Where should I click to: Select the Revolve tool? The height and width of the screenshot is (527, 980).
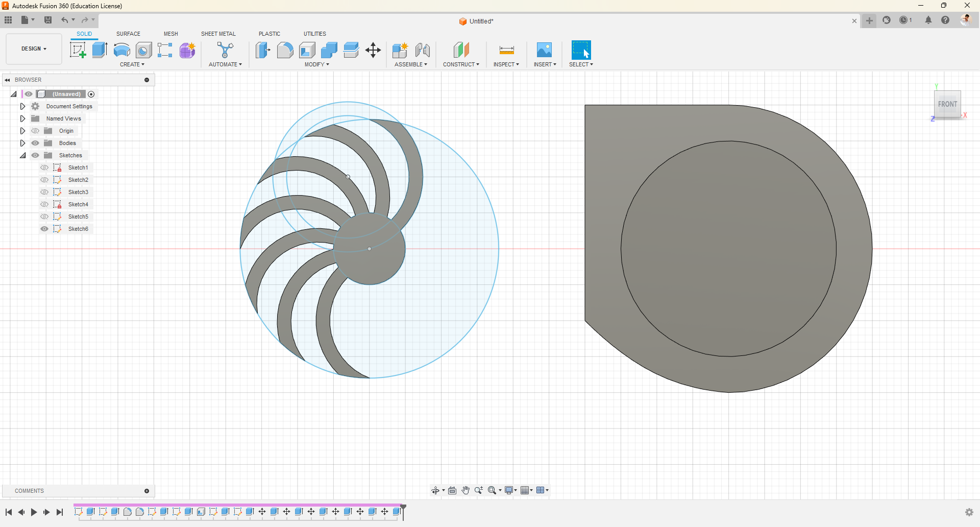tap(121, 50)
